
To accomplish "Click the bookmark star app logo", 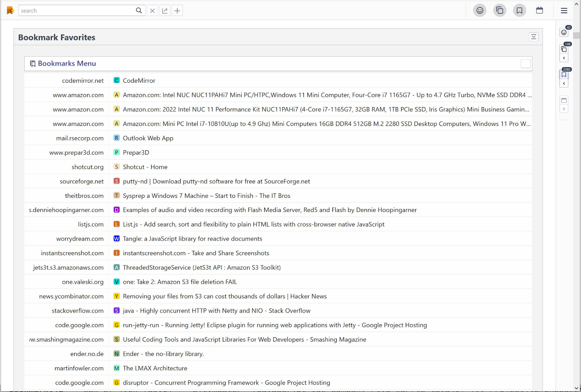I will point(11,11).
